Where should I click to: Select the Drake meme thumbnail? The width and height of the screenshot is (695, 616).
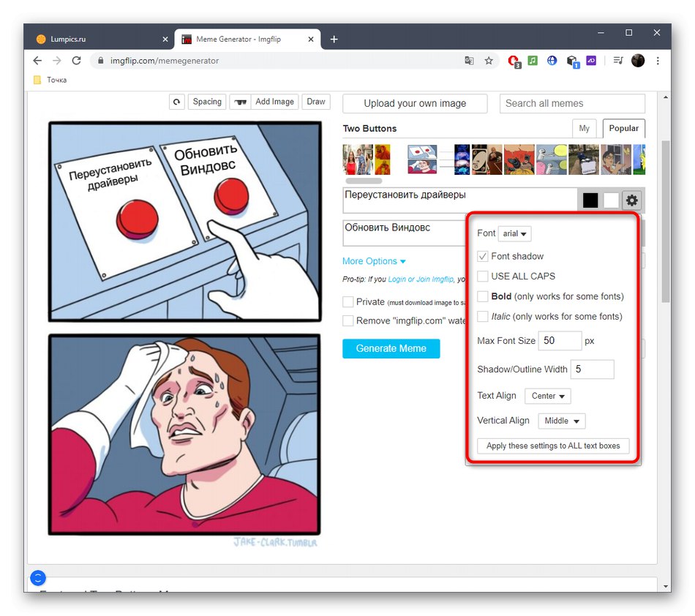pos(383,159)
